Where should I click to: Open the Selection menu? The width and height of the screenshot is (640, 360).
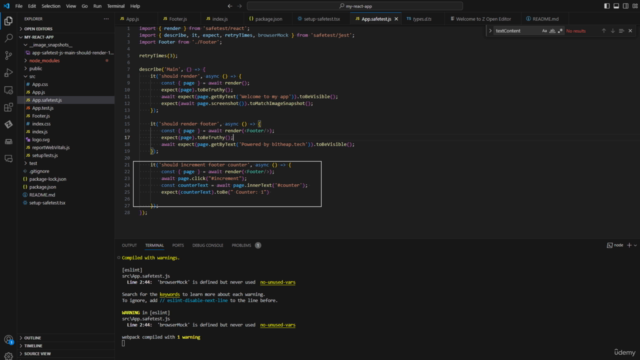[51, 6]
